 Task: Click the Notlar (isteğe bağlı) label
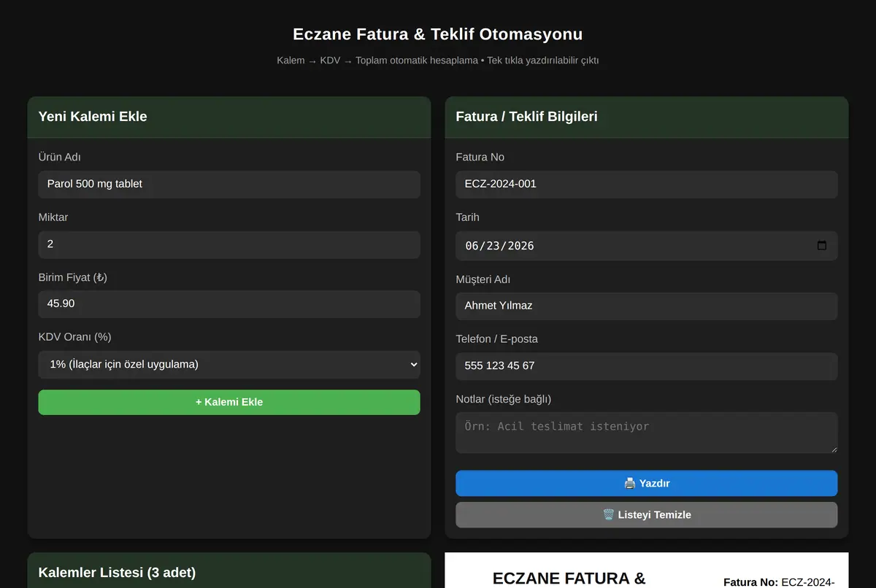coord(503,399)
